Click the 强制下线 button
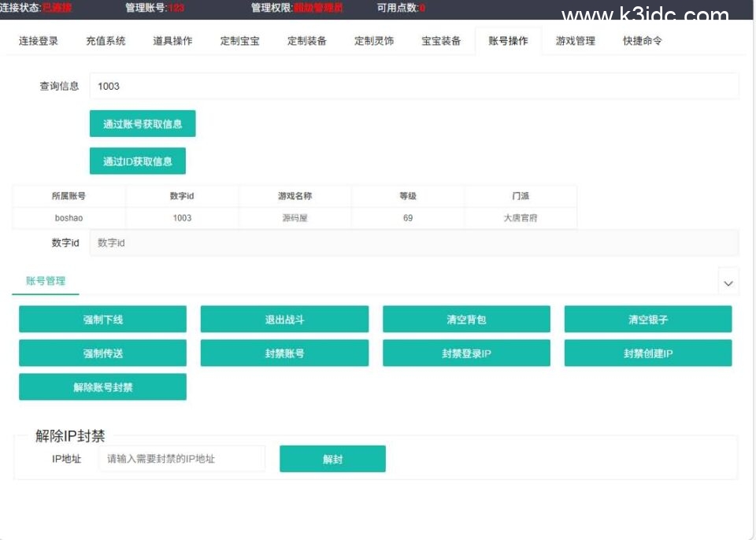Screen dimensions: 756x540 [103, 320]
